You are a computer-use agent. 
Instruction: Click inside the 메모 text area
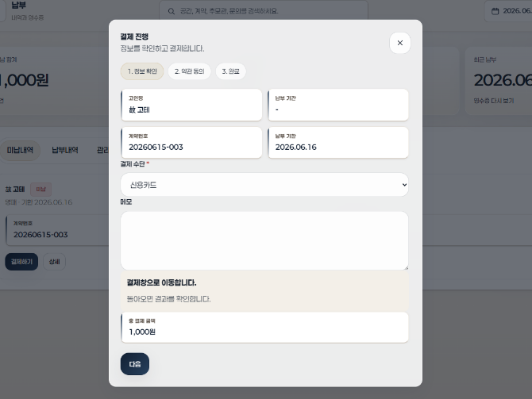tap(264, 240)
